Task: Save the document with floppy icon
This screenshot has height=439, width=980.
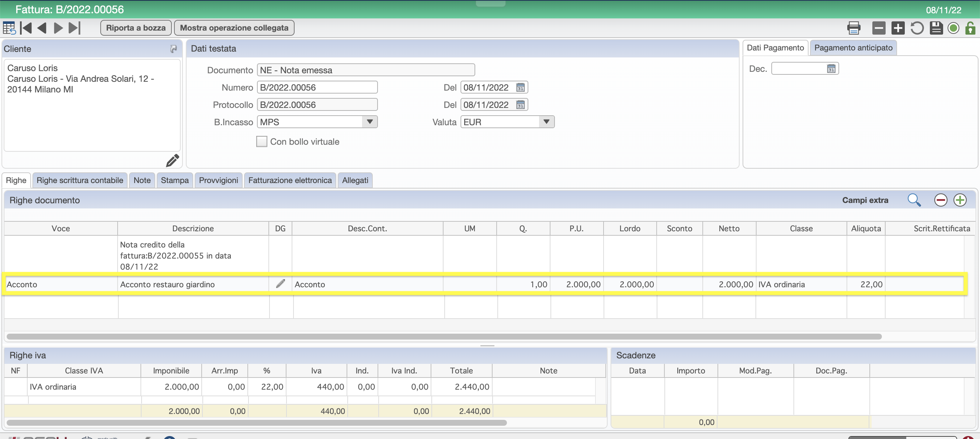Action: (936, 28)
